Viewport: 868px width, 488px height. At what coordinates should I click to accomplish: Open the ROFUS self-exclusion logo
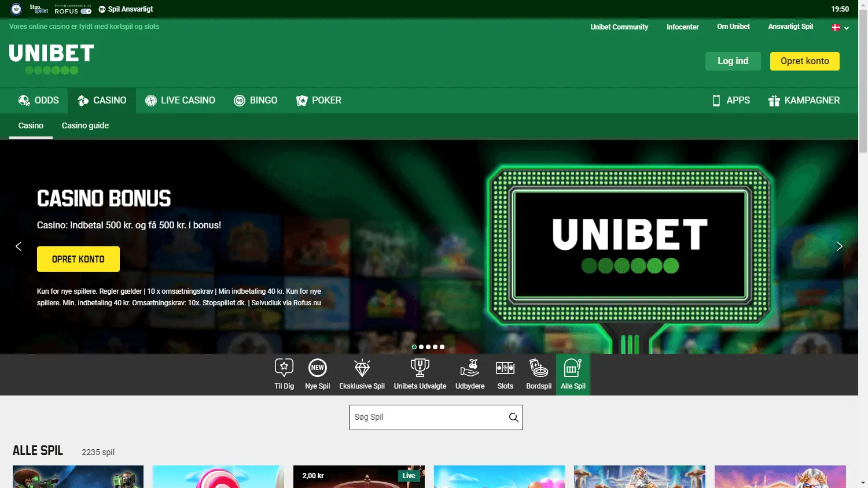tap(73, 9)
